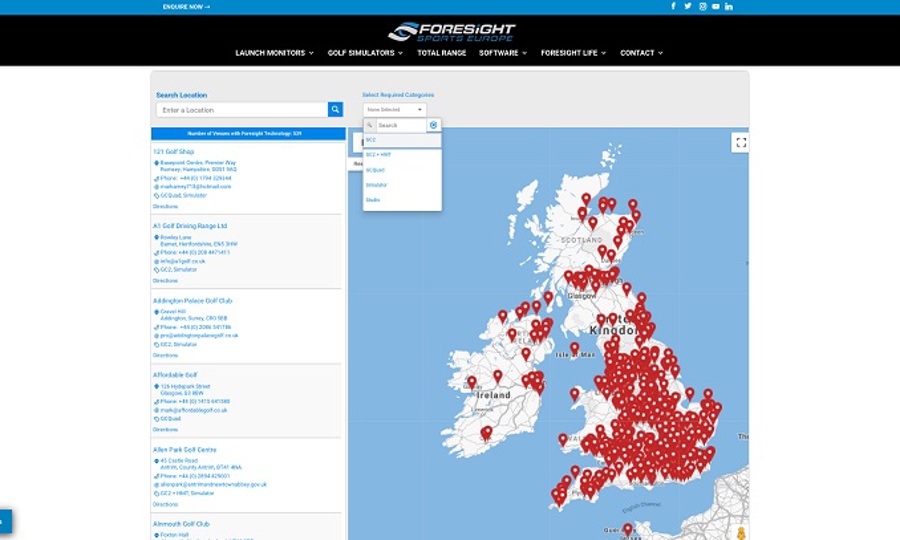Click ENQUIRE NOW in the top bar

(186, 7)
